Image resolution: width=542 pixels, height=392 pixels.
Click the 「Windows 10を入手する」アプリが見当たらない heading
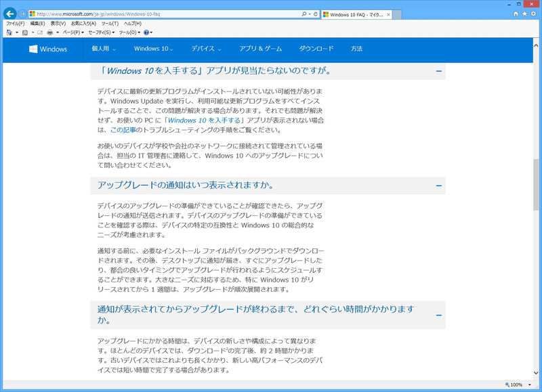pos(215,71)
